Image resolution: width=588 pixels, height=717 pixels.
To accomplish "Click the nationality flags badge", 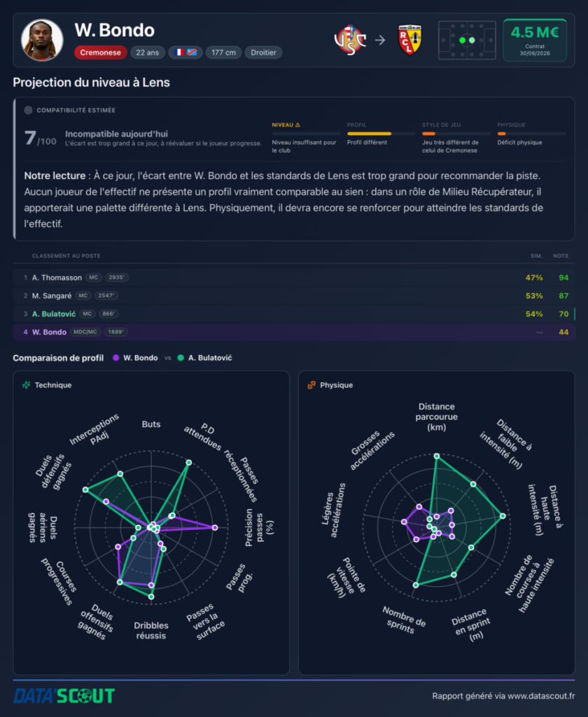I will coord(185,52).
